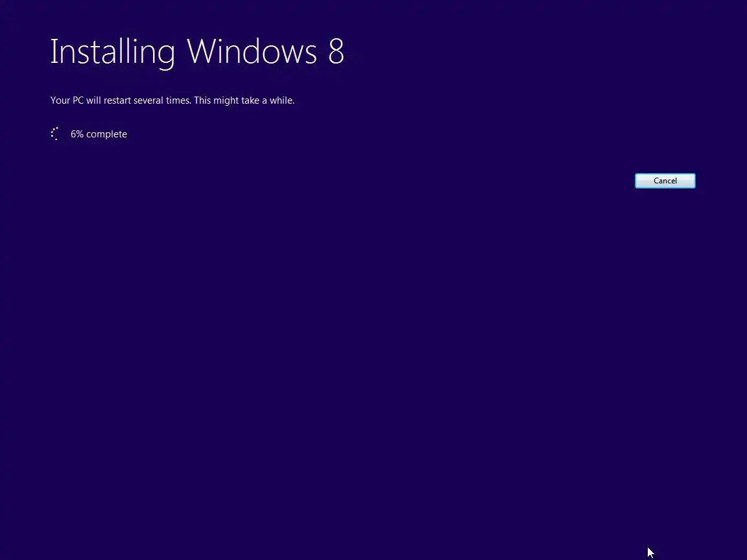Select the '6% complete' progress text
The height and width of the screenshot is (560, 747).
tap(99, 134)
